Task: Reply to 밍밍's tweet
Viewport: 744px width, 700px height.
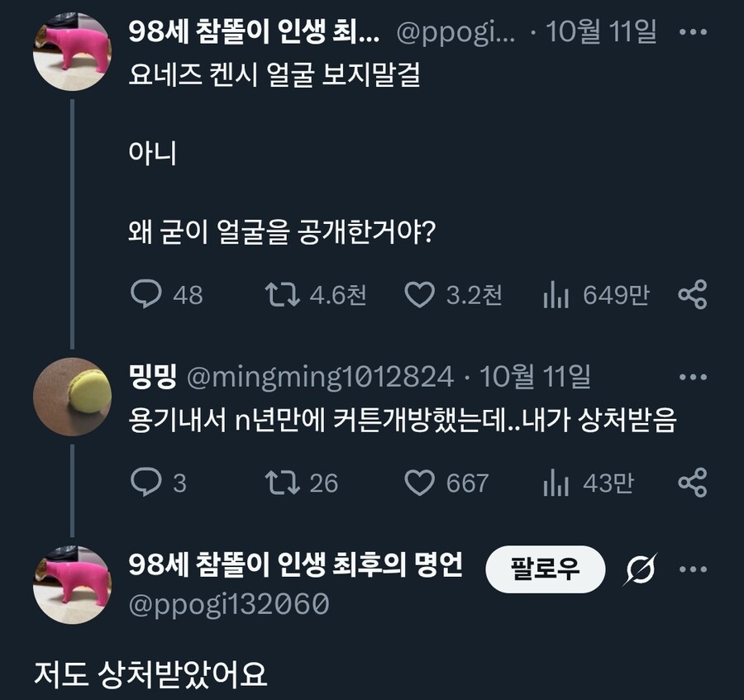Action: (147, 483)
